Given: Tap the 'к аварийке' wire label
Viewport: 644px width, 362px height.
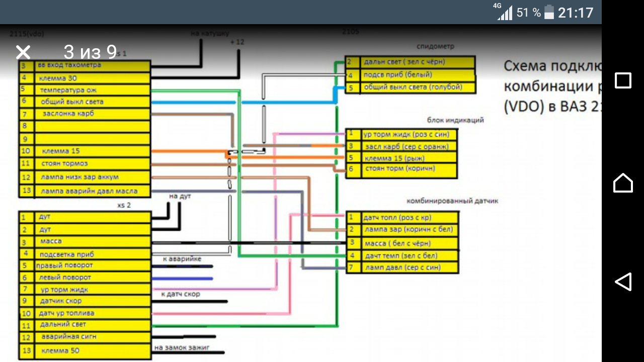Looking at the screenshot, I should [182, 259].
